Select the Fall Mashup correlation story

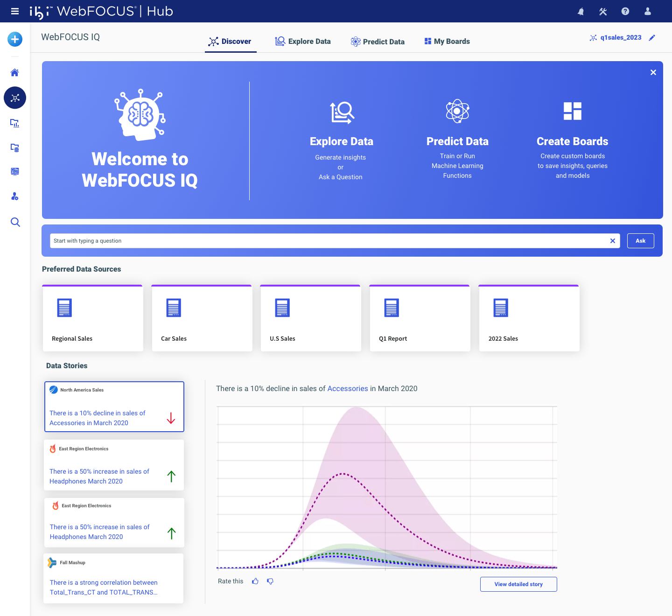113,579
